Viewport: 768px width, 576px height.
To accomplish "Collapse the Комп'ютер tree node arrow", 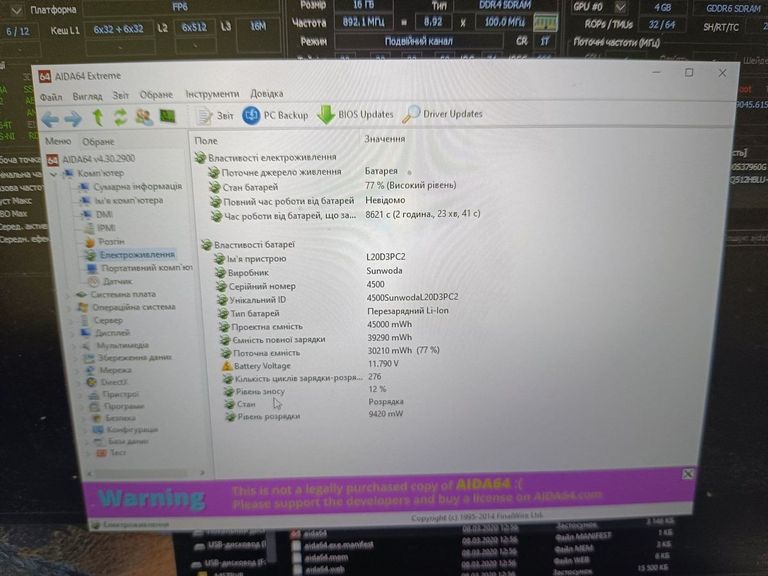I will 53,174.
